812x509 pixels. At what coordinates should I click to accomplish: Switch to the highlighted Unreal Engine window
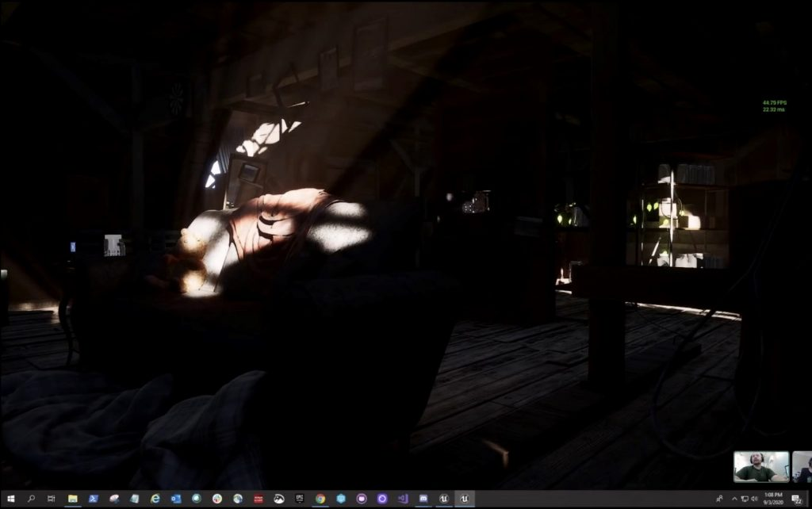[465, 499]
